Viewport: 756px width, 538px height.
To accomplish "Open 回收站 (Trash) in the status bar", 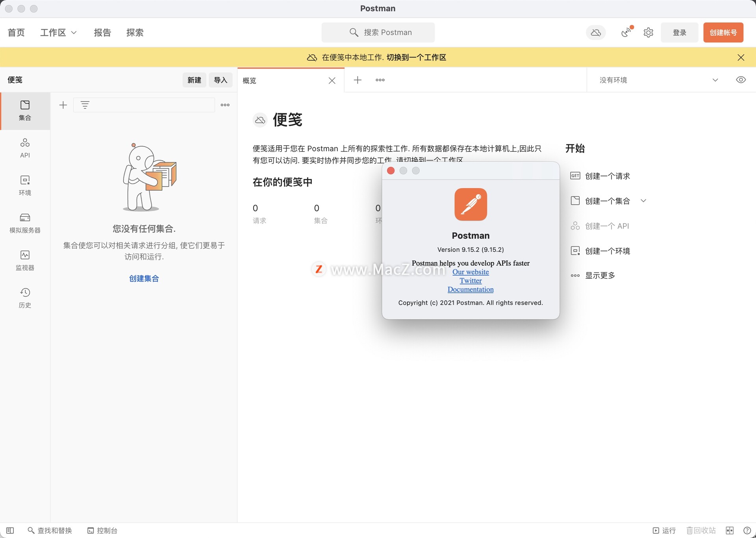I will [701, 531].
